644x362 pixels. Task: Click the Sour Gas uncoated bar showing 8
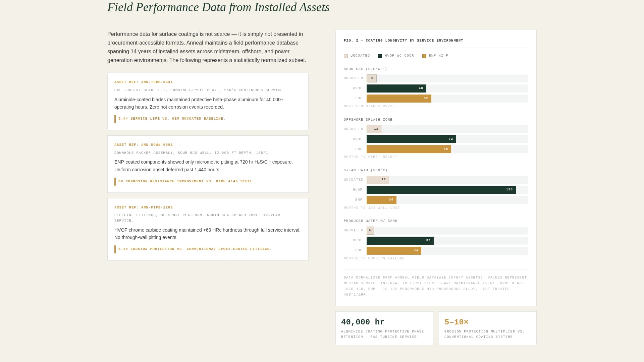coord(372,78)
